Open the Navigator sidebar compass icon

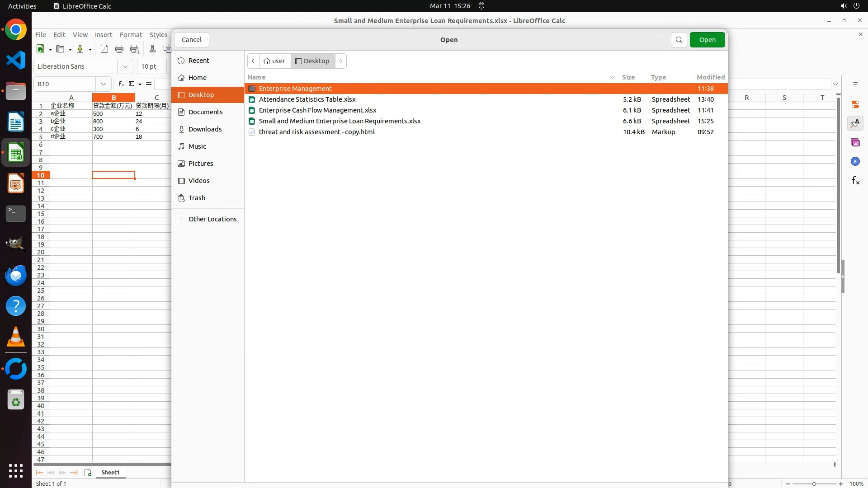(855, 162)
